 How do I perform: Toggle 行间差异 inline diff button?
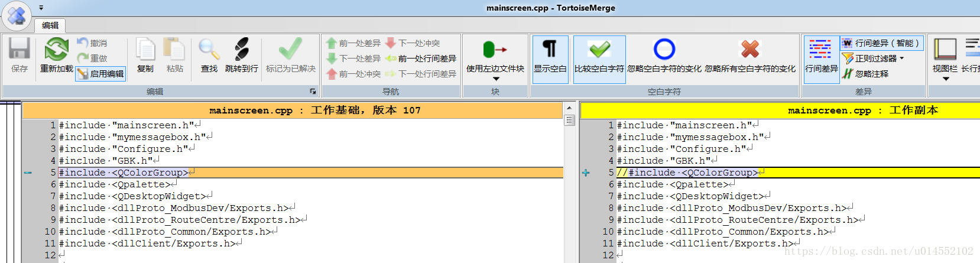coord(822,59)
